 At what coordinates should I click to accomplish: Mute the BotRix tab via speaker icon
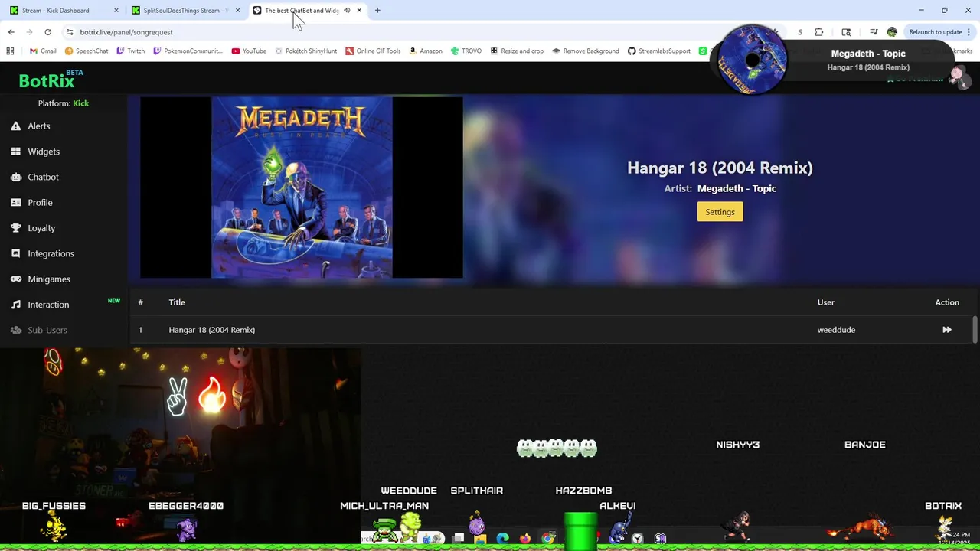pyautogui.click(x=347, y=11)
